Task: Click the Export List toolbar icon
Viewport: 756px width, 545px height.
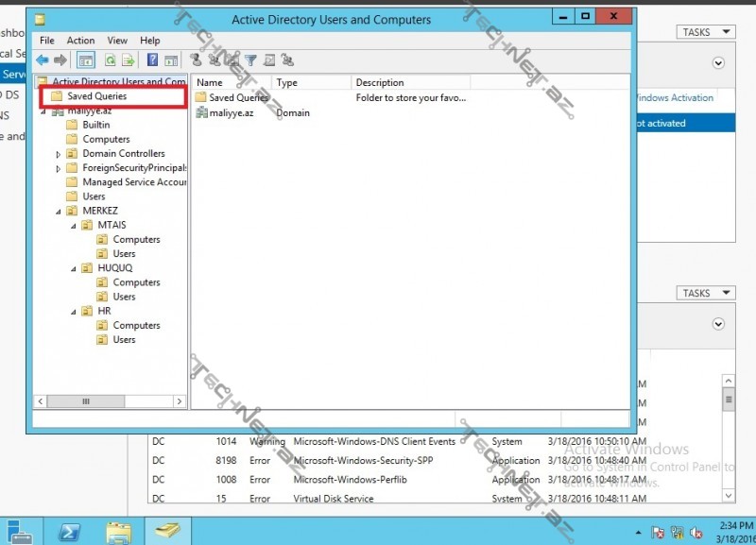Action: point(127,60)
